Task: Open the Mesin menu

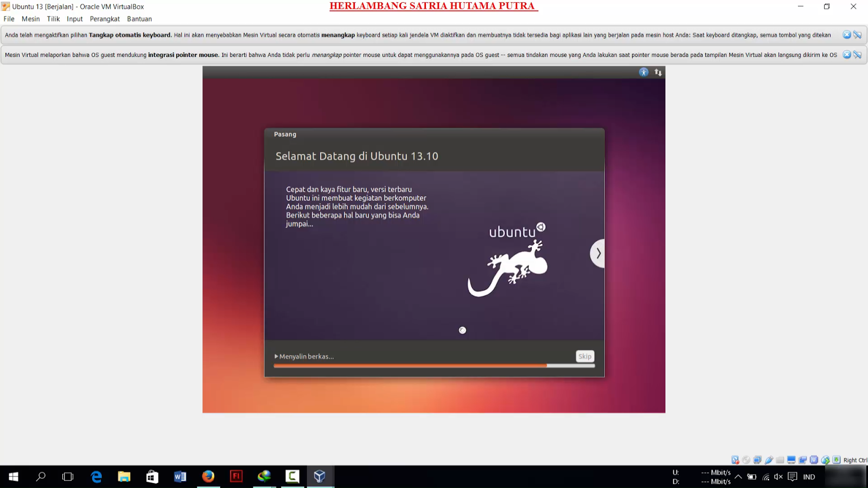Action: point(31,19)
